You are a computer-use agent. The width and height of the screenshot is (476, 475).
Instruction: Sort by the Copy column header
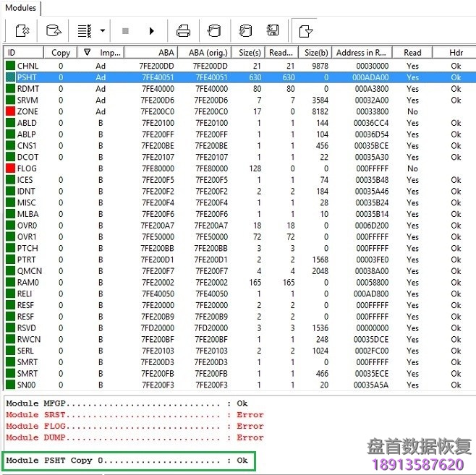[61, 53]
